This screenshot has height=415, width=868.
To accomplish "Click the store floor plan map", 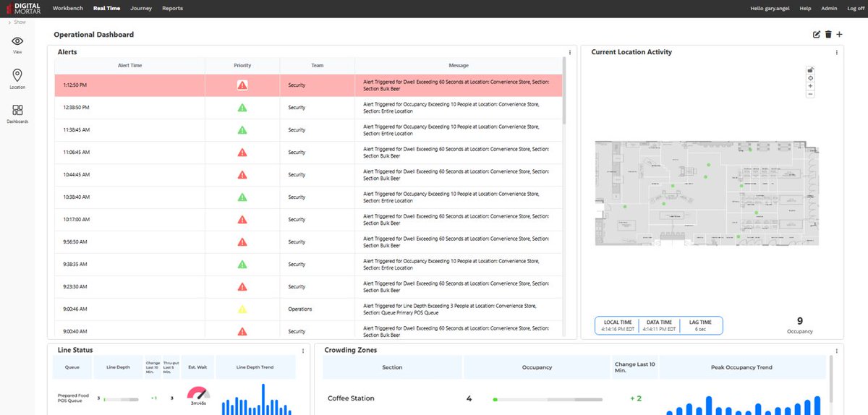I will point(707,193).
